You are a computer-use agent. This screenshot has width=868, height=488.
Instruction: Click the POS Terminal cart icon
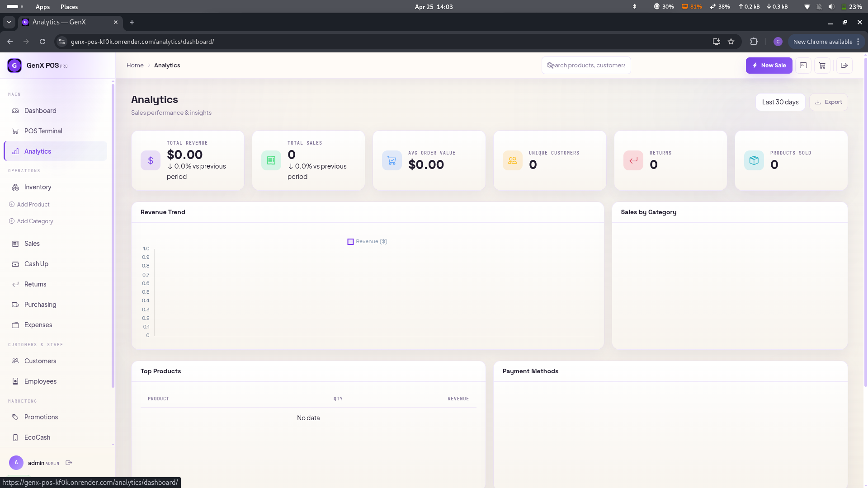tap(15, 131)
